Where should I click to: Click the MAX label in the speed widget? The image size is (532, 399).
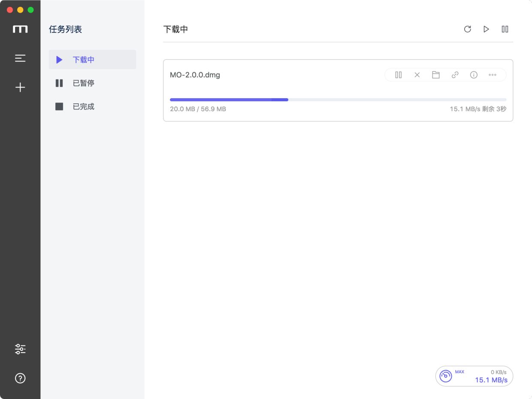pos(459,372)
